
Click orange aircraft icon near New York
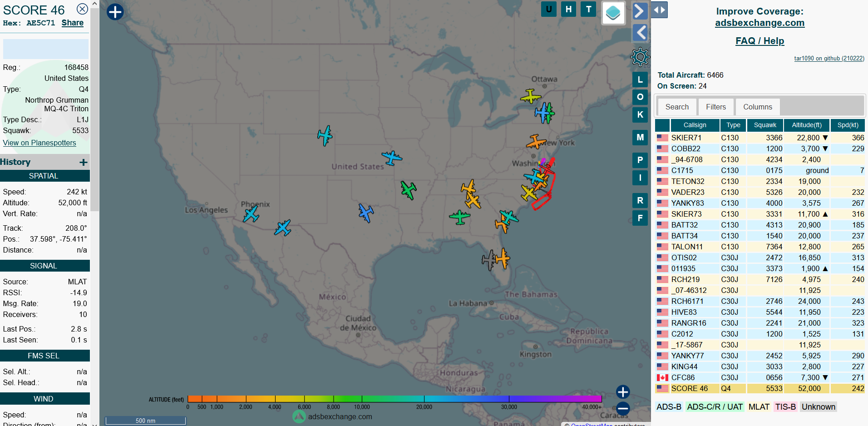(x=536, y=141)
